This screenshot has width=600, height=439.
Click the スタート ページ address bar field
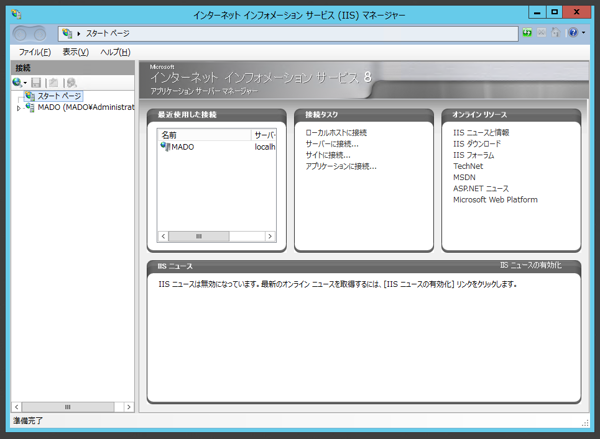point(288,34)
